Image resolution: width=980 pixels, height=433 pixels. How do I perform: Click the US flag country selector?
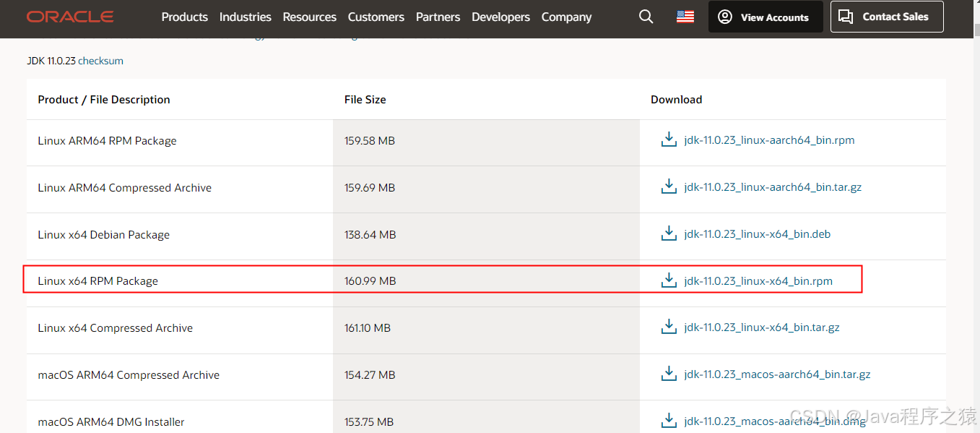685,17
